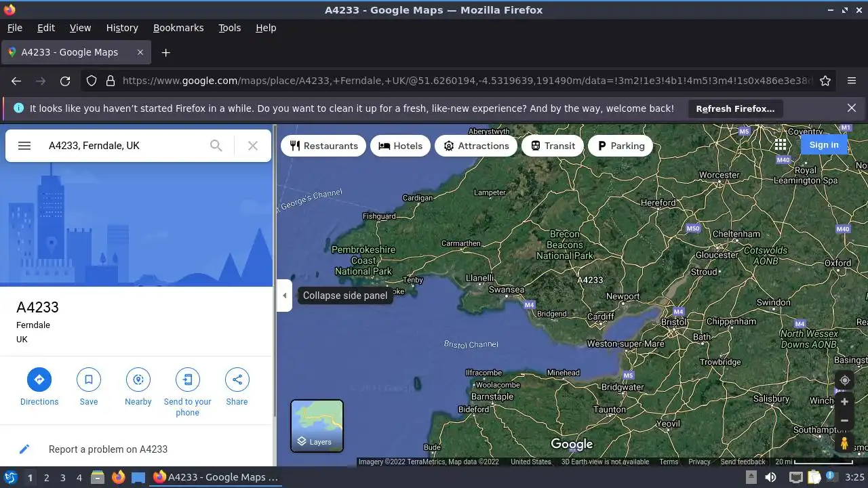
Task: Go back to the previous page
Action: click(x=16, y=81)
